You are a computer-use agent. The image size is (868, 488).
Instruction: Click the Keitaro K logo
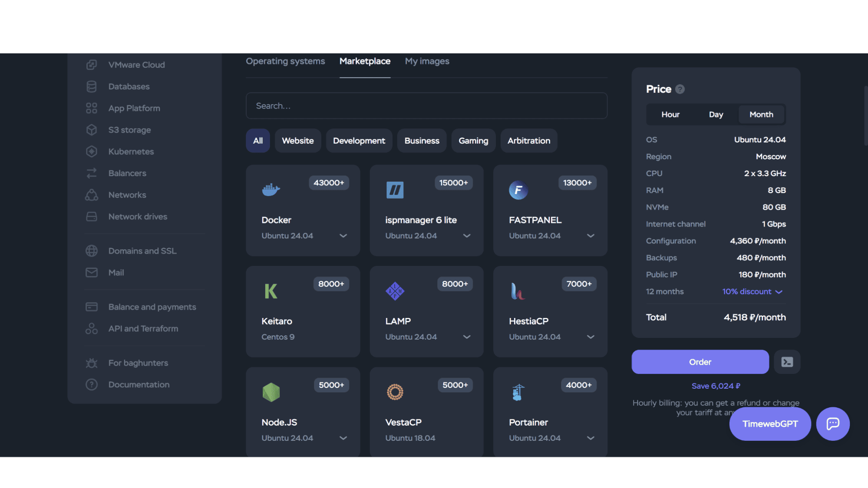pos(271,291)
